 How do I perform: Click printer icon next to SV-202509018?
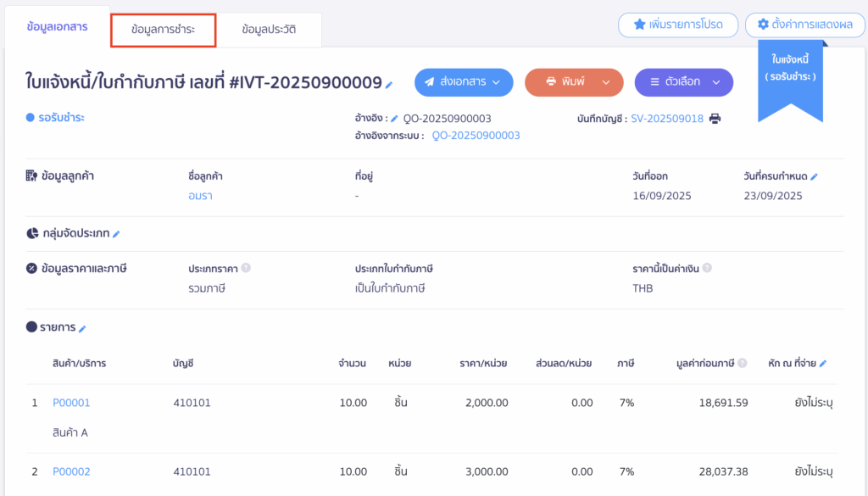point(715,119)
